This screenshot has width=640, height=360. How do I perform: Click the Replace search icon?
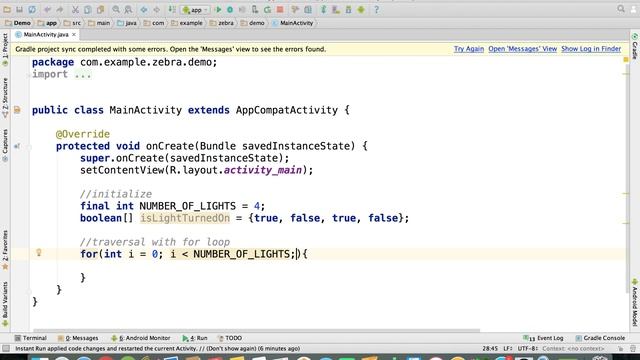pyautogui.click(x=128, y=9)
